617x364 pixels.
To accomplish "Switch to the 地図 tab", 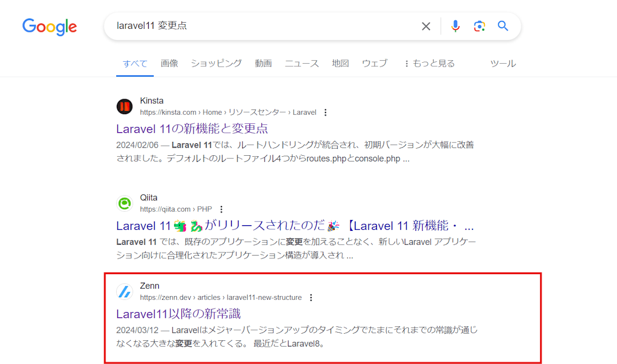I will point(340,64).
